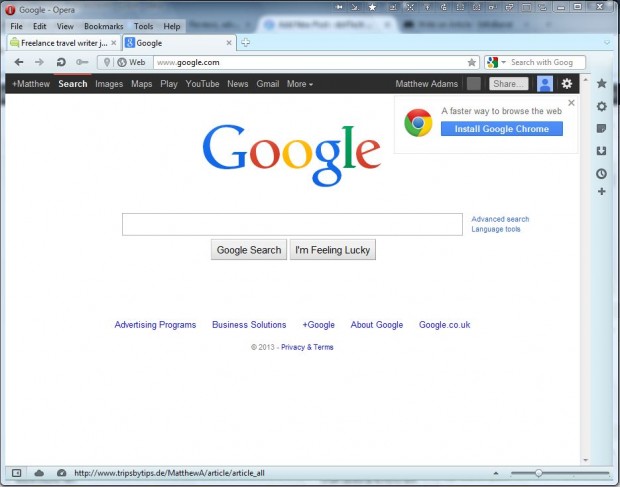
Task: Go back with the back arrow
Action: pos(19,62)
